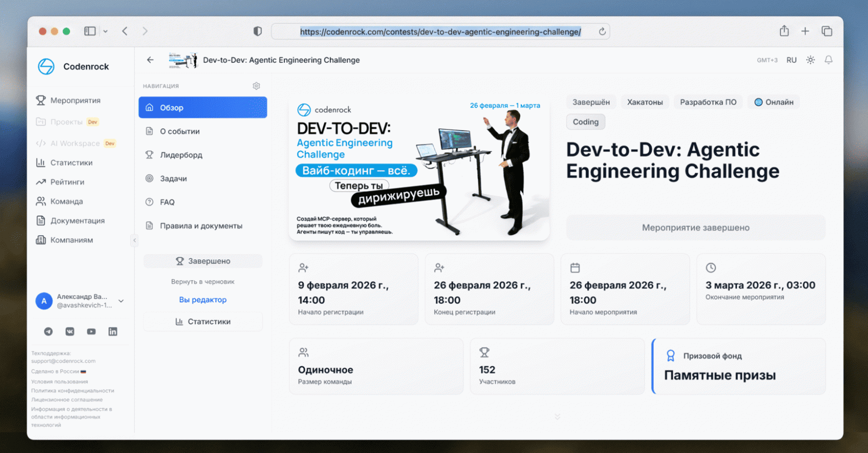Switch language with the RU button
The image size is (868, 453).
791,60
